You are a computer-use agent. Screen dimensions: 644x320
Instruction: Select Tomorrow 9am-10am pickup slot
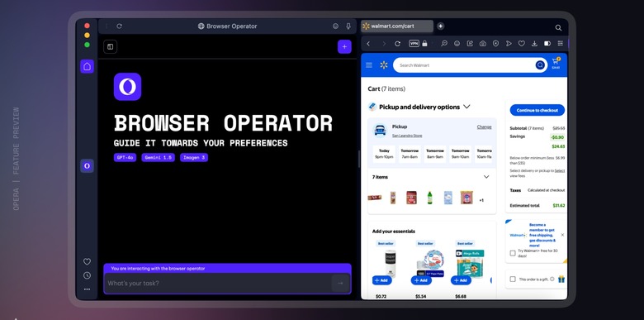[461, 154]
